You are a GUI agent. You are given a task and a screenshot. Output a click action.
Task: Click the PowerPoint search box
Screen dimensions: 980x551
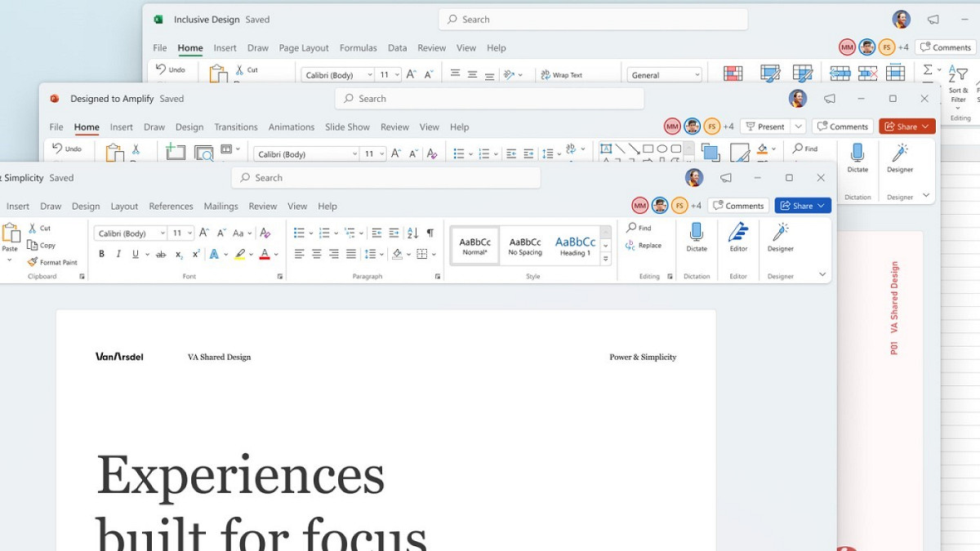(489, 99)
